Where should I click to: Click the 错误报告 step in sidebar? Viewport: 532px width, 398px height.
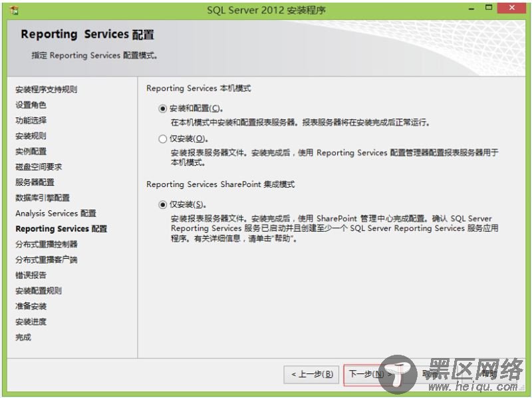pyautogui.click(x=31, y=276)
